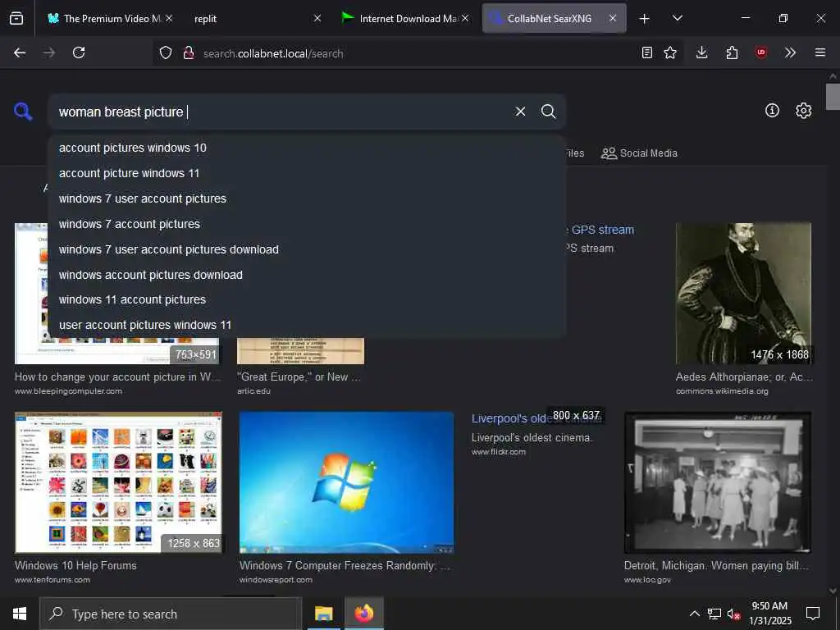Open the notifications action center
This screenshot has height=630, width=840.
click(813, 614)
